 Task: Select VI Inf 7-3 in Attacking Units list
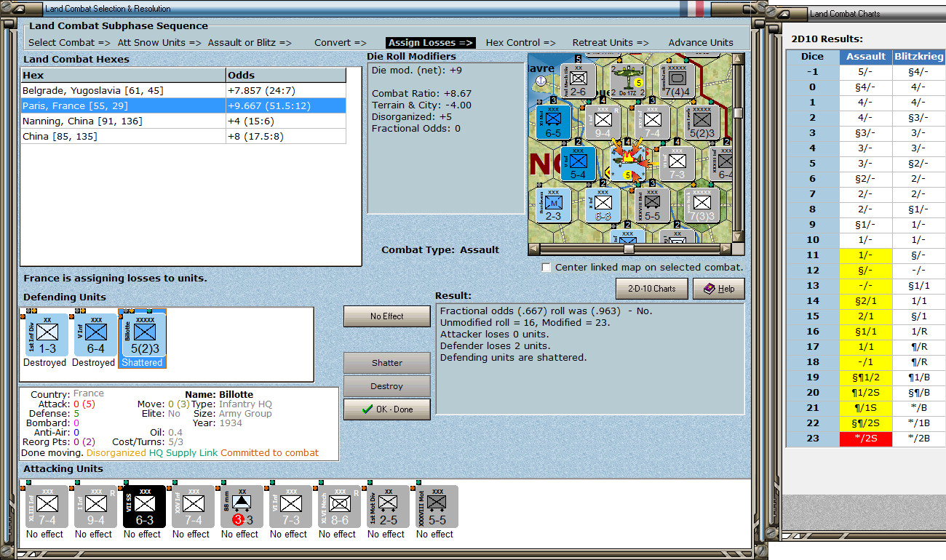point(290,506)
